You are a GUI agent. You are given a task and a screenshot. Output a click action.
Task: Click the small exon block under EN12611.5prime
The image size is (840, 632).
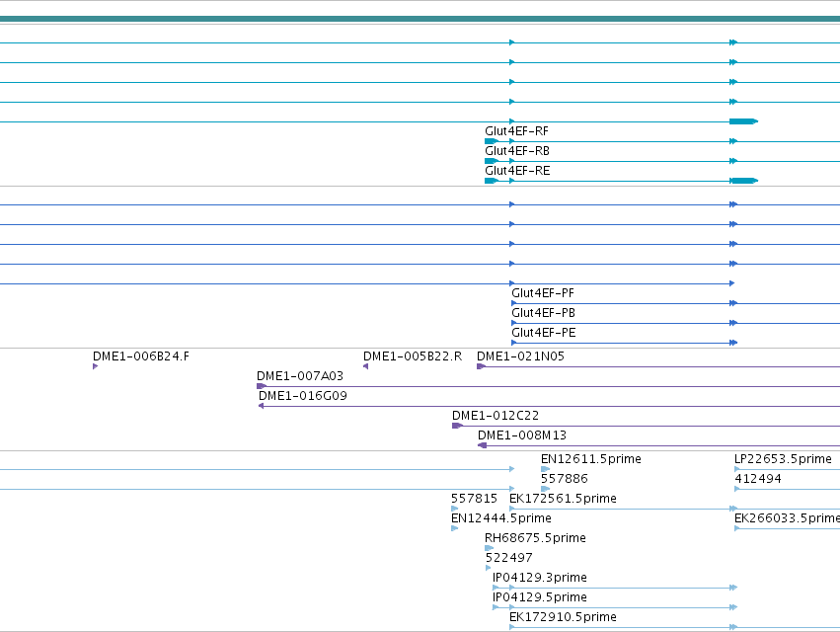tap(545, 470)
